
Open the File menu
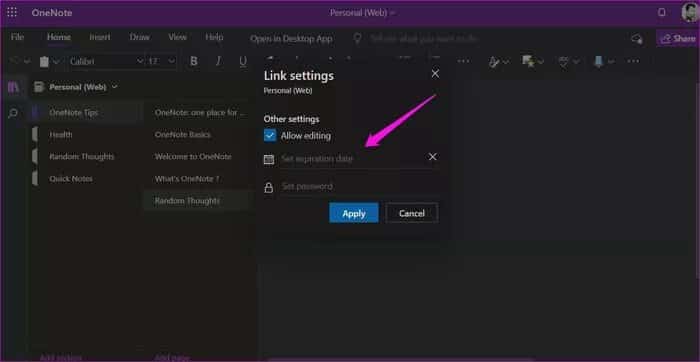tap(17, 37)
